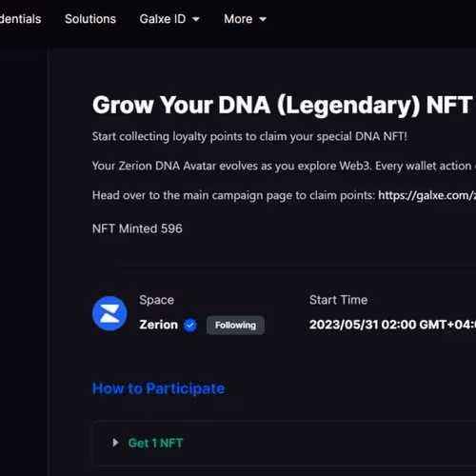Click the Zerion space logo icon
The height and width of the screenshot is (476, 476).
[x=109, y=313]
